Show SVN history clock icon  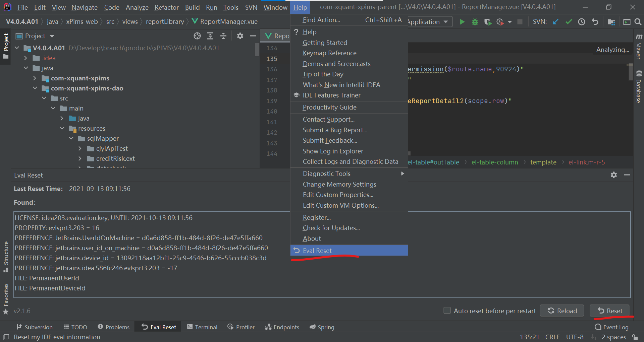[x=582, y=22]
